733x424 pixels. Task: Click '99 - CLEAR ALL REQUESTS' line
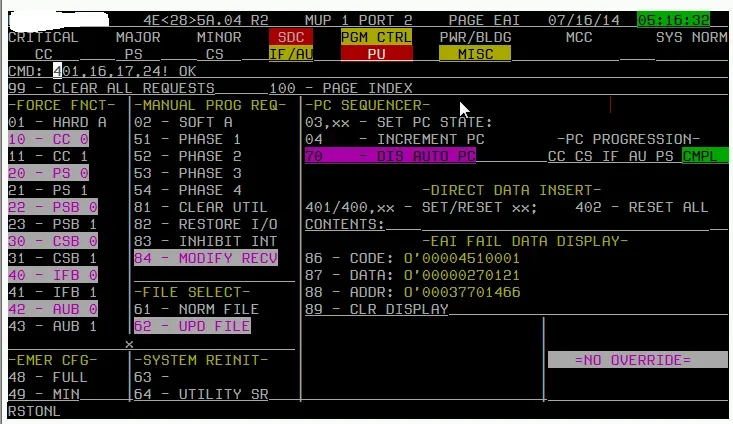[x=111, y=88]
